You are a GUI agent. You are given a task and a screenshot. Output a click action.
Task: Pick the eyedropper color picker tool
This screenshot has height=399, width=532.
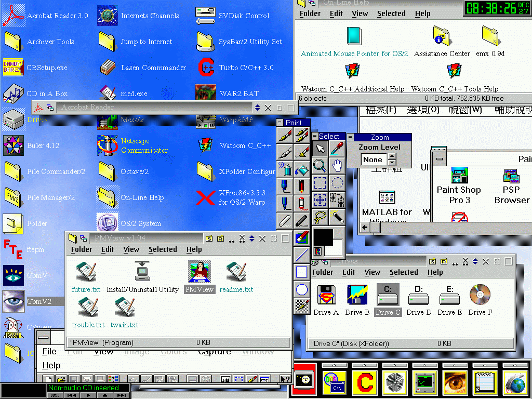click(337, 148)
